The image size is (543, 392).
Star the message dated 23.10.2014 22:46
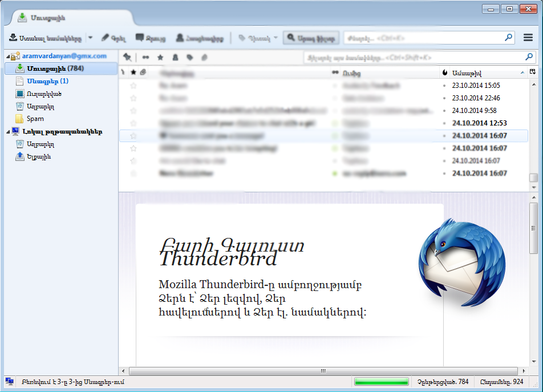click(133, 98)
